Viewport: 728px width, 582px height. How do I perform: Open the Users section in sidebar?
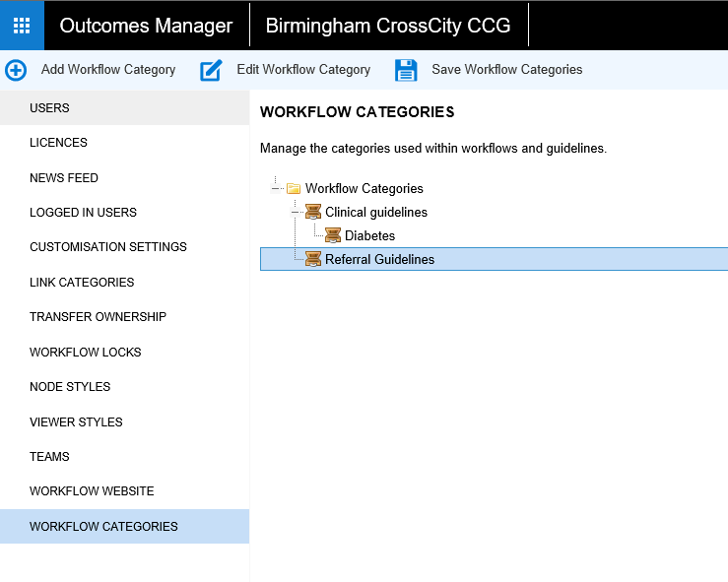[49, 108]
